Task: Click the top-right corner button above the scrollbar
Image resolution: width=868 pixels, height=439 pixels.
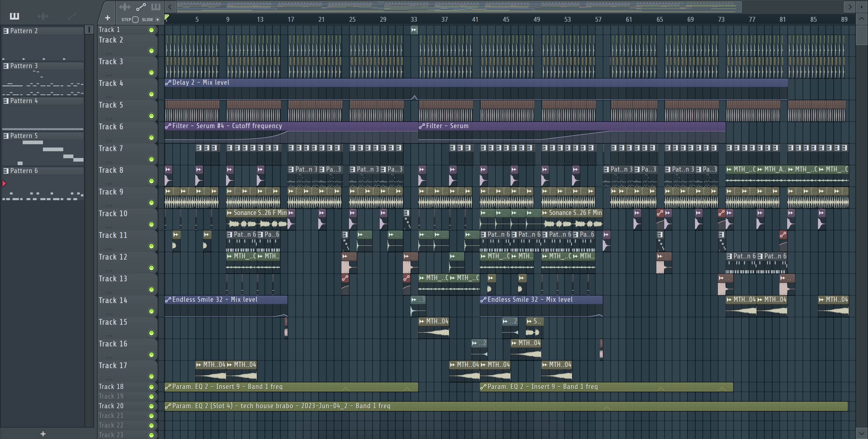Action: [862, 7]
